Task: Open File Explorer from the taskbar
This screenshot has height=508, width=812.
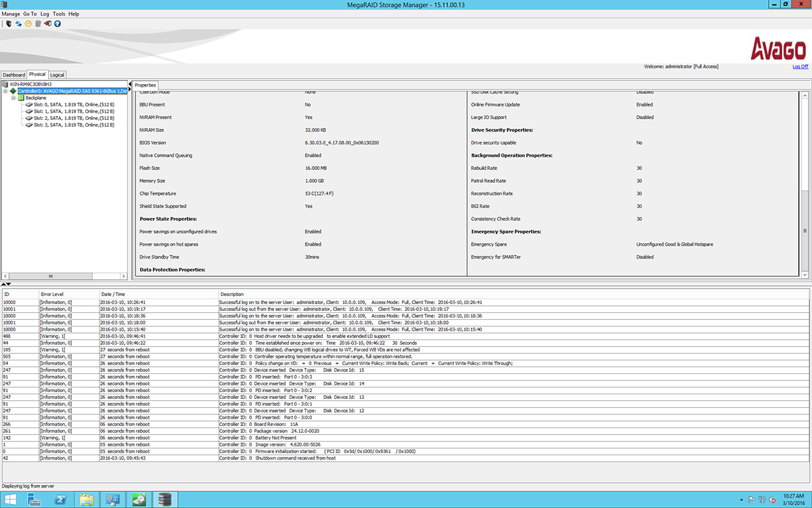Action: (x=87, y=499)
